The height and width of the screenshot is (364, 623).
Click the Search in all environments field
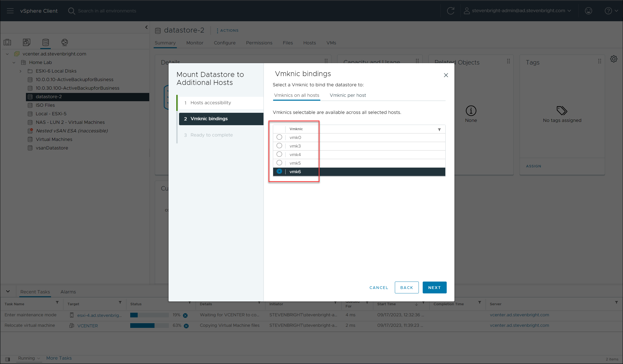click(x=107, y=11)
